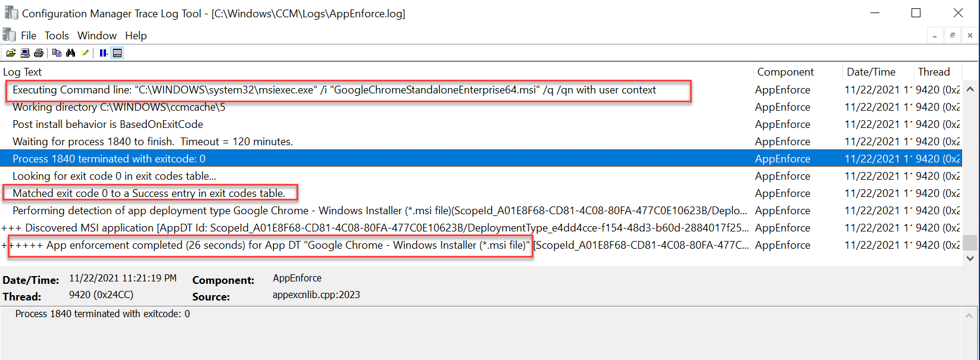
Task: Click the Highlight pencil toolbar icon
Action: coord(85,53)
